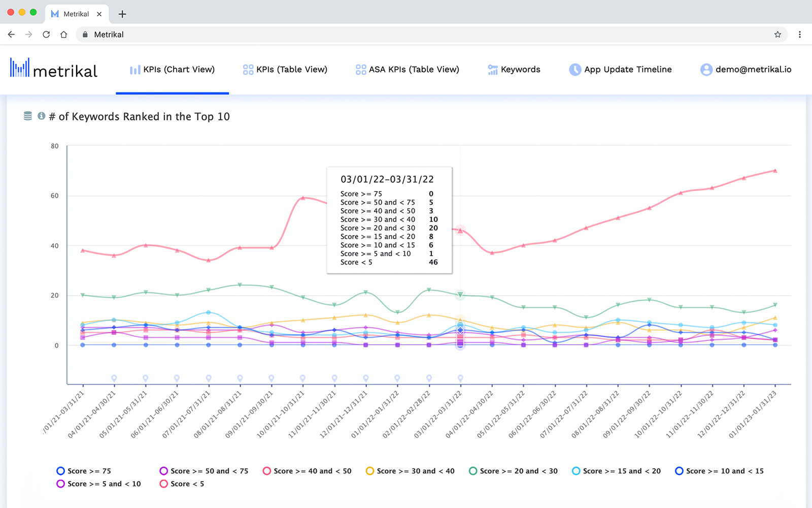
Task: Toggle Score >= 50 and < 75 legend series
Action: tap(204, 471)
